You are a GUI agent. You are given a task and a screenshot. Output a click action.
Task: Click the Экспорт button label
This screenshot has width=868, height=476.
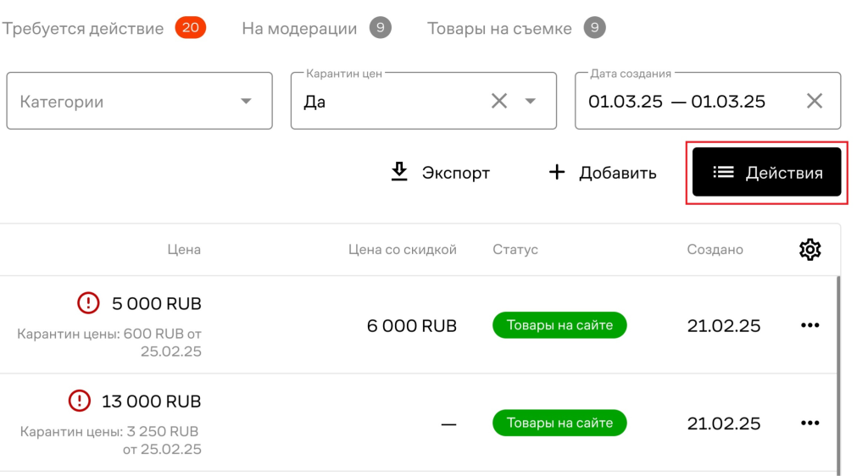tap(456, 174)
